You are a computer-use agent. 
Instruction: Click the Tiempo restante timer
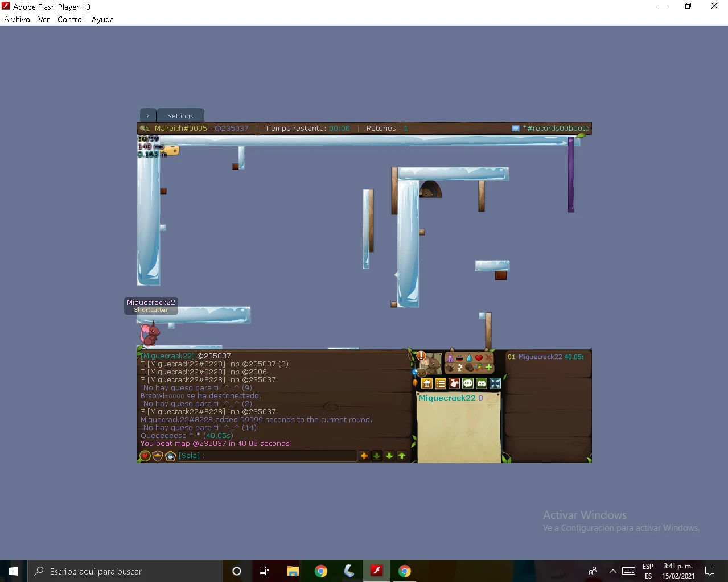click(x=307, y=129)
